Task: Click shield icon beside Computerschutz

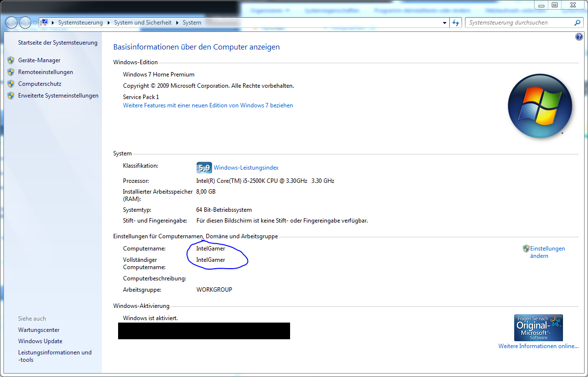Action: tap(11, 84)
